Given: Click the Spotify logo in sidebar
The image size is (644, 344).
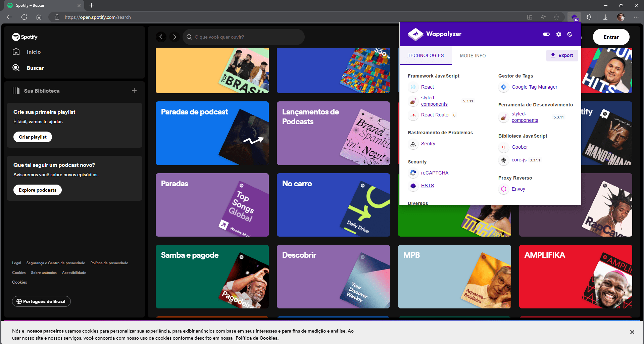Looking at the screenshot, I should [x=25, y=37].
